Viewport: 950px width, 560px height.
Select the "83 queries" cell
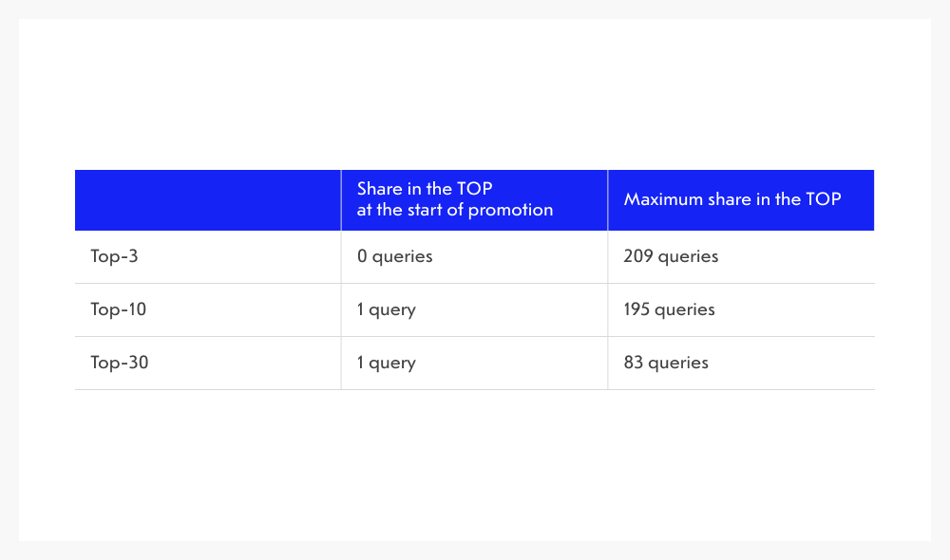(666, 363)
